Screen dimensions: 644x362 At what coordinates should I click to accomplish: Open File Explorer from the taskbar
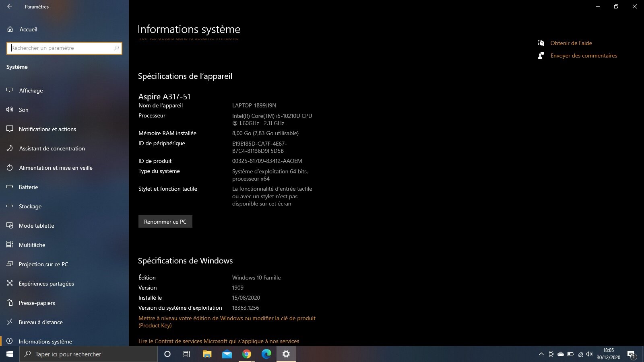[x=207, y=354]
